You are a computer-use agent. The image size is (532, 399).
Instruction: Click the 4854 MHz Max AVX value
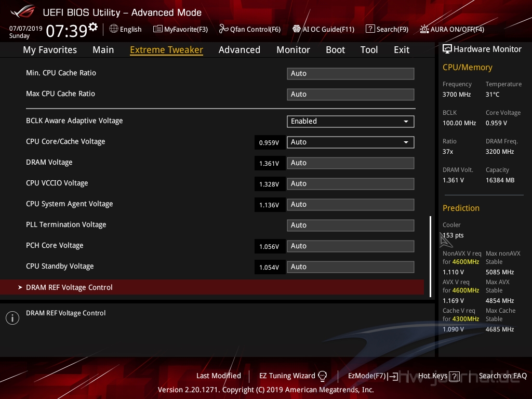pyautogui.click(x=500, y=301)
